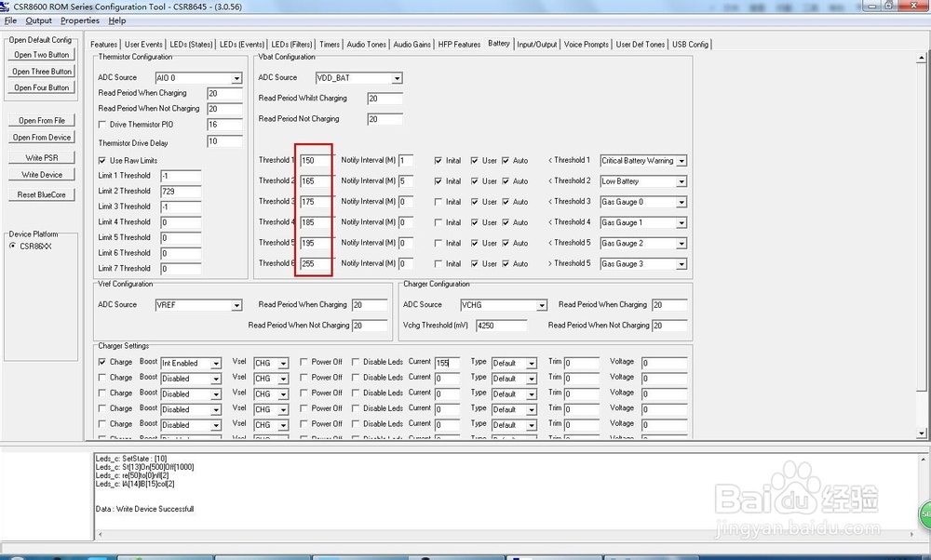
Task: Toggle Inital checkbox for Threshold 1
Action: [x=439, y=161]
